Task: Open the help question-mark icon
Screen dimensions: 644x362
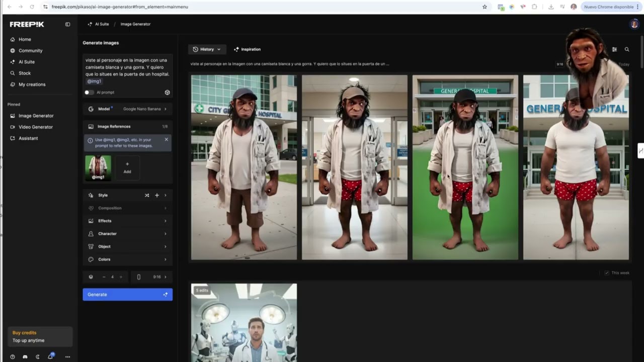Action: (13, 357)
